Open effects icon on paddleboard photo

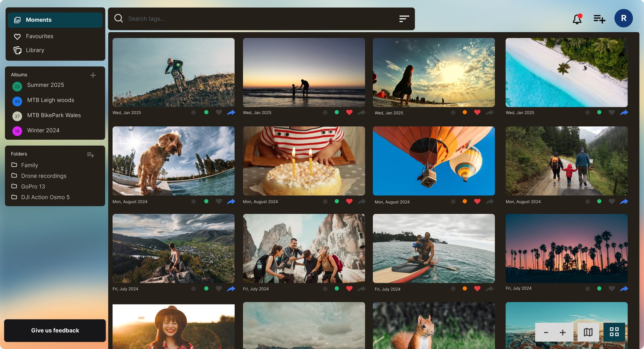click(453, 289)
